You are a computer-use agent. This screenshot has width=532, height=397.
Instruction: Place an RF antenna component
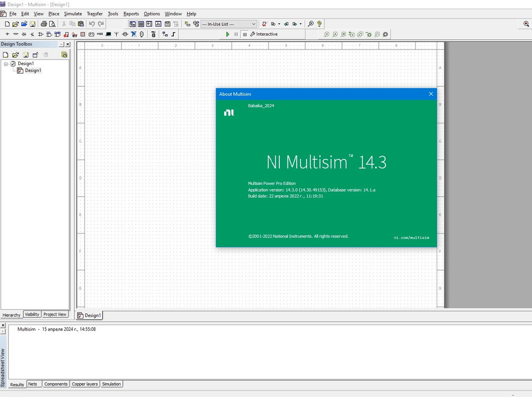point(117,34)
